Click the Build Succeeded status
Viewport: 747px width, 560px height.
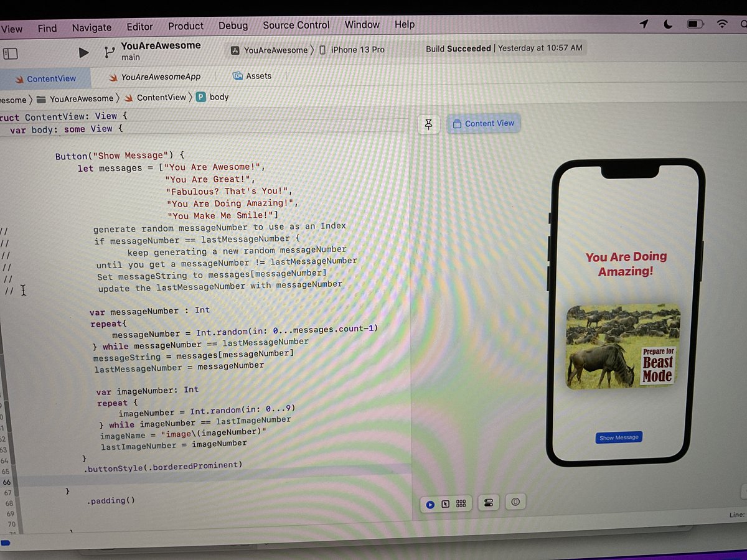[x=458, y=48]
